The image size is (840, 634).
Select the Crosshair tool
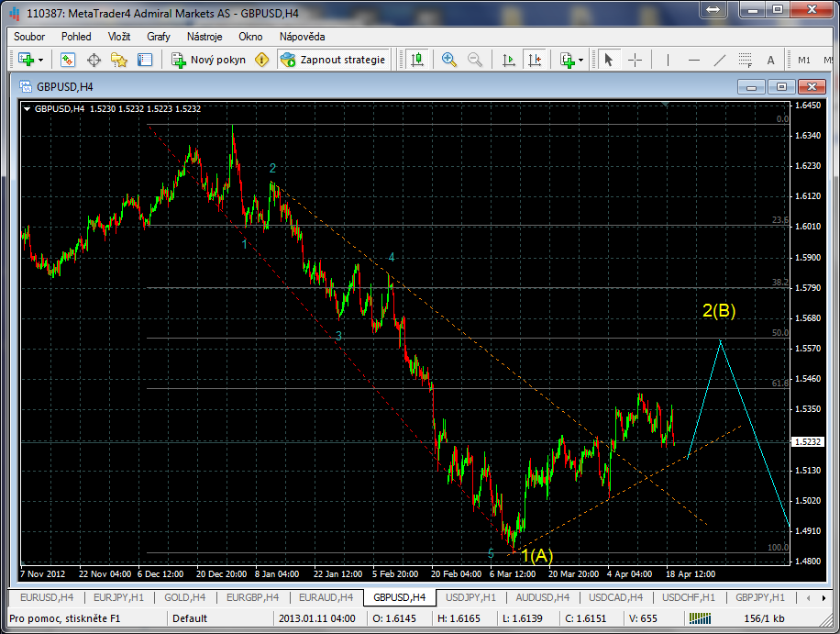(x=635, y=60)
